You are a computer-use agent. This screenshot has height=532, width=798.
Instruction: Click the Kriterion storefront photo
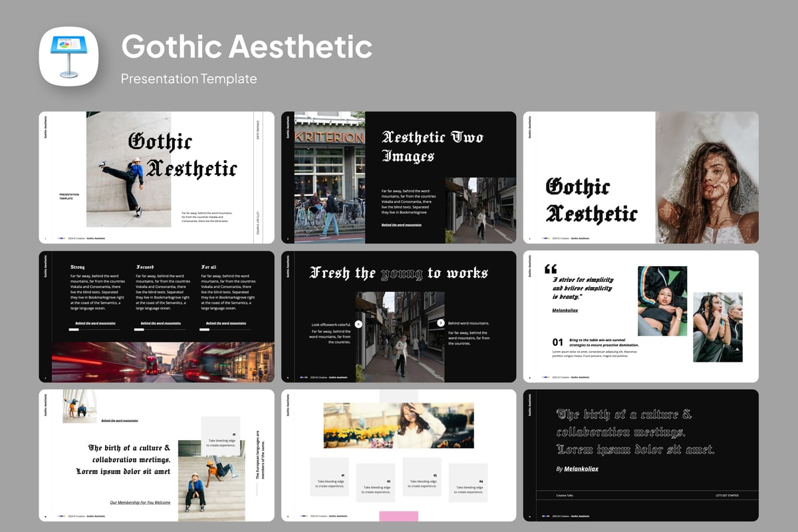click(330, 177)
